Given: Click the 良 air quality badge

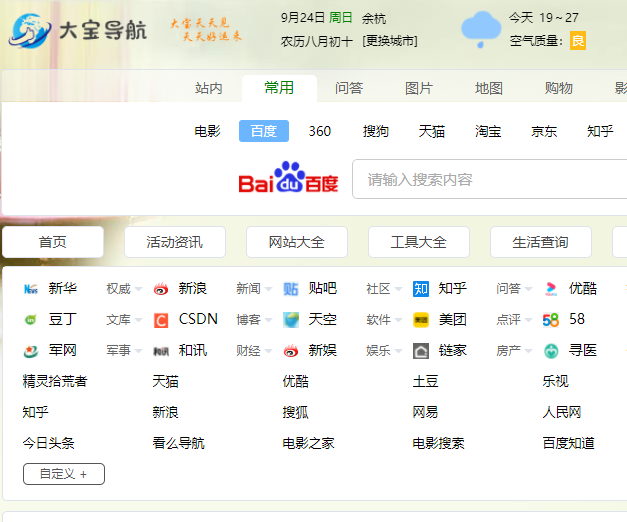Looking at the screenshot, I should tap(578, 40).
